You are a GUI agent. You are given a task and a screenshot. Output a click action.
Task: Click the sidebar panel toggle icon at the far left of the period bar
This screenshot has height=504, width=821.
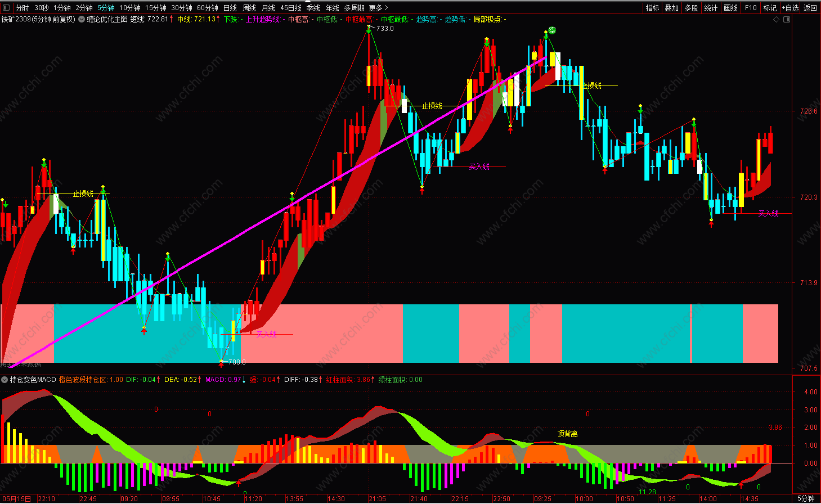(6, 8)
